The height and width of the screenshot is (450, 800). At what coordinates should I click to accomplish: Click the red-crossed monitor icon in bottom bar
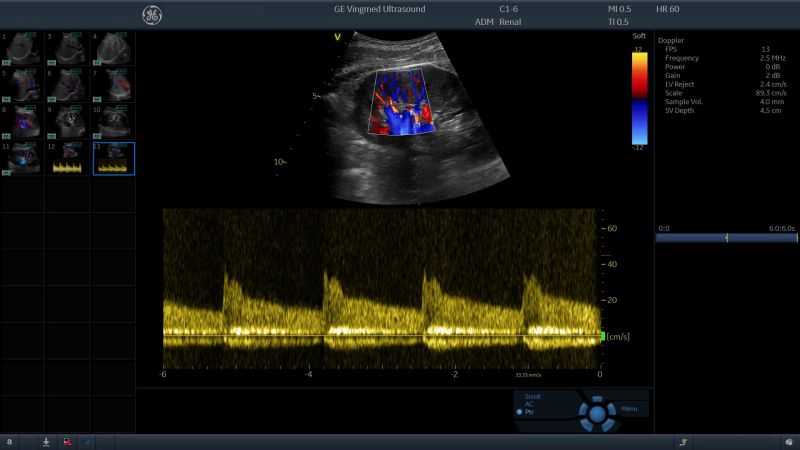[x=67, y=442]
